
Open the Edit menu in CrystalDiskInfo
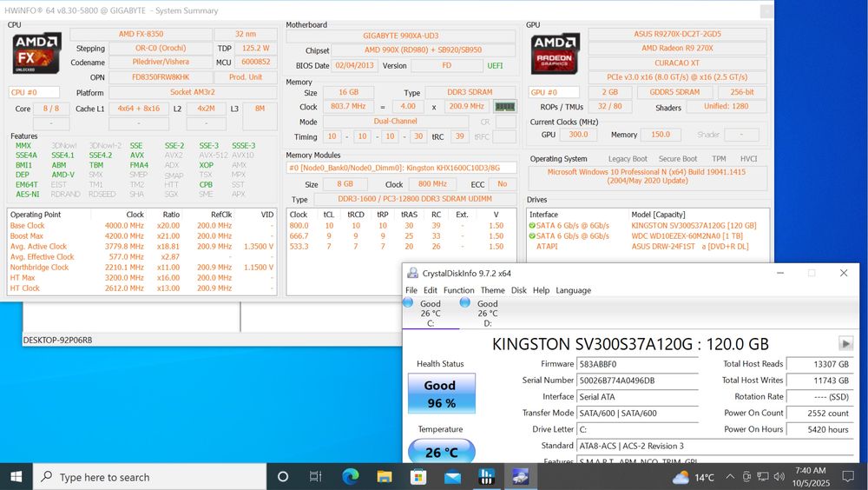pyautogui.click(x=431, y=290)
